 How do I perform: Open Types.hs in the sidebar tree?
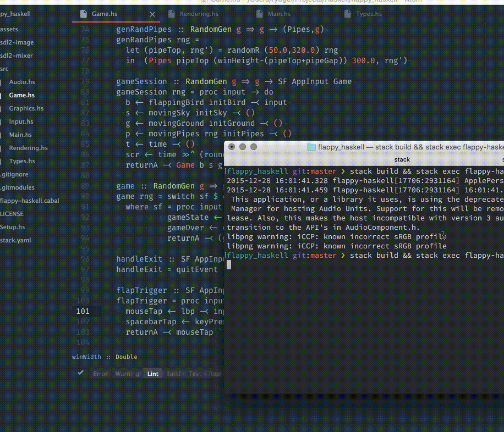tap(22, 161)
